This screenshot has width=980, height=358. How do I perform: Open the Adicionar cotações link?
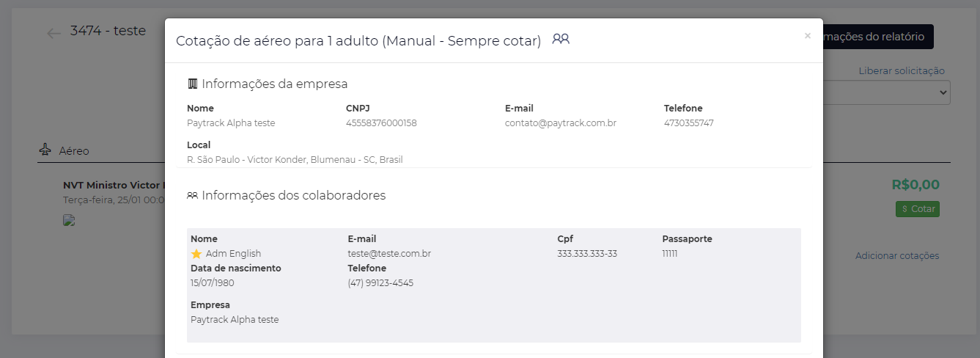897,256
